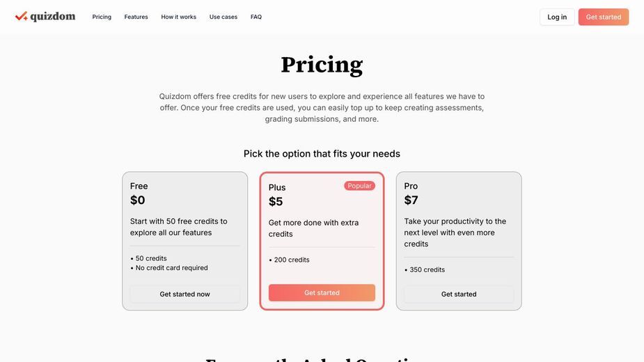
Task: Go to Features in navigation
Action: point(136,17)
